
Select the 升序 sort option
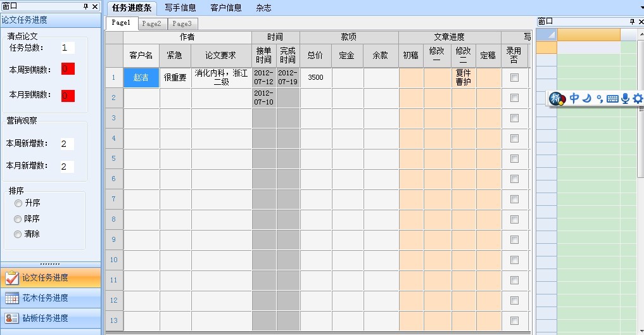pyautogui.click(x=18, y=203)
